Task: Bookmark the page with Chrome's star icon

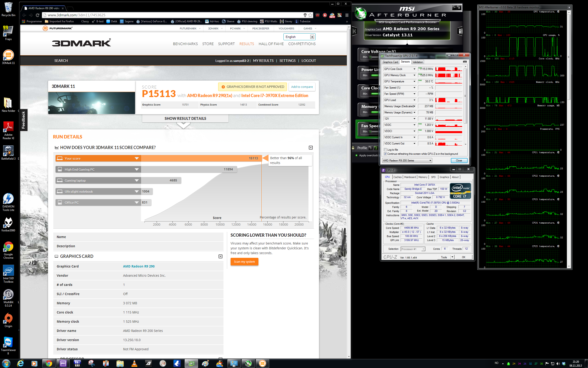Action: point(310,15)
